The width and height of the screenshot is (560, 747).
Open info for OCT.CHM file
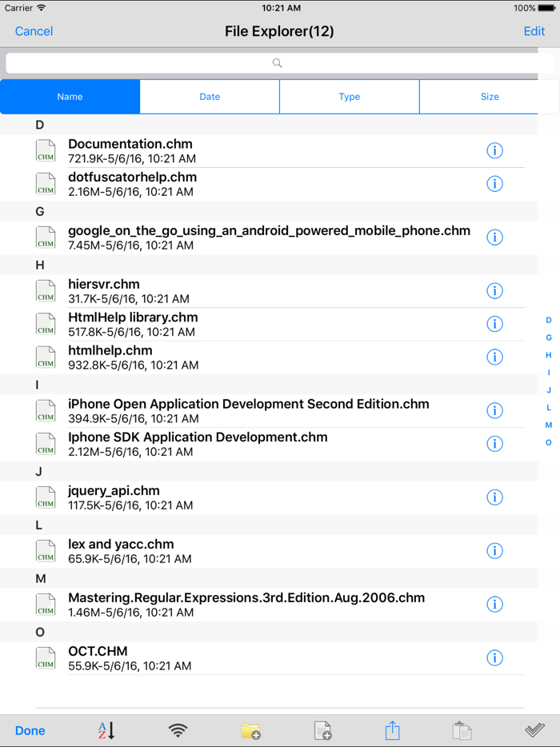tap(494, 658)
